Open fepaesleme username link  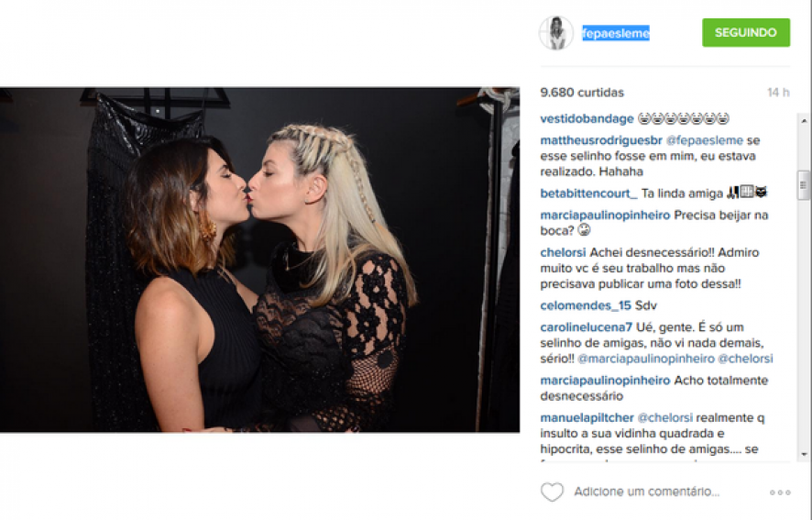tap(616, 33)
